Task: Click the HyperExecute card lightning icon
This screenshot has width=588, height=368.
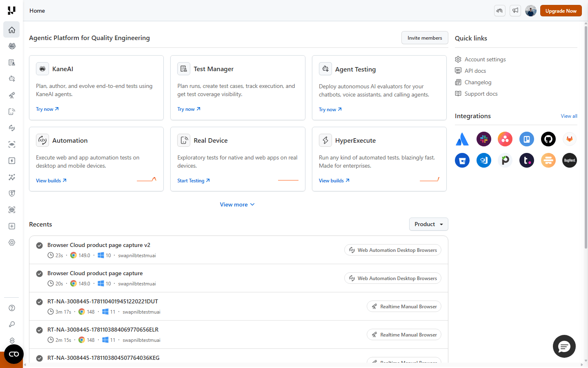Action: (325, 140)
